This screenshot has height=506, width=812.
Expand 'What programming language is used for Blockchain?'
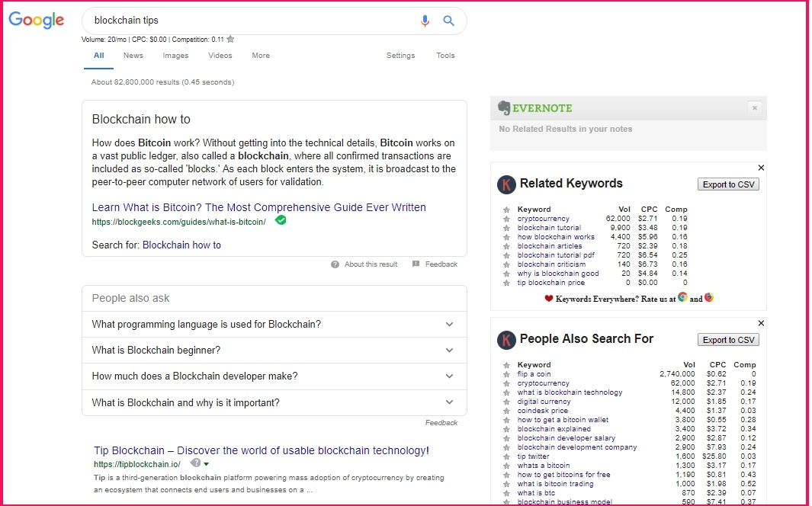click(274, 325)
